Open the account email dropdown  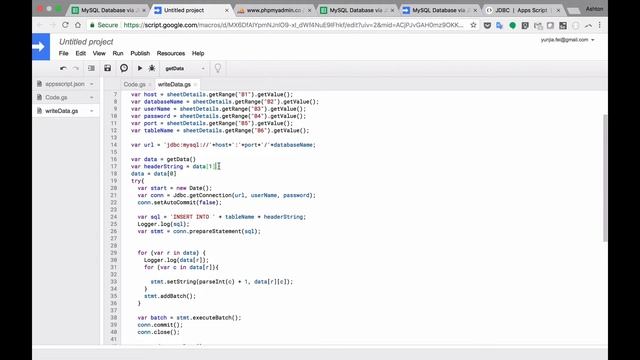[567, 40]
